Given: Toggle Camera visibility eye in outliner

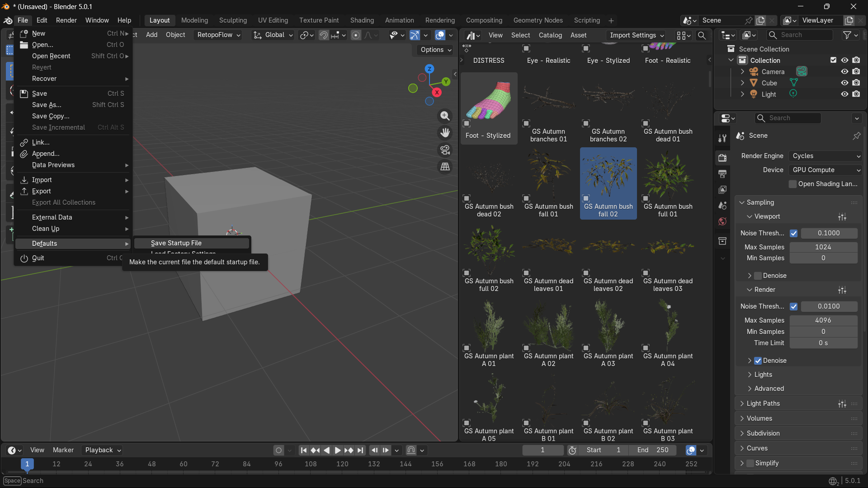Looking at the screenshot, I should coord(844,71).
